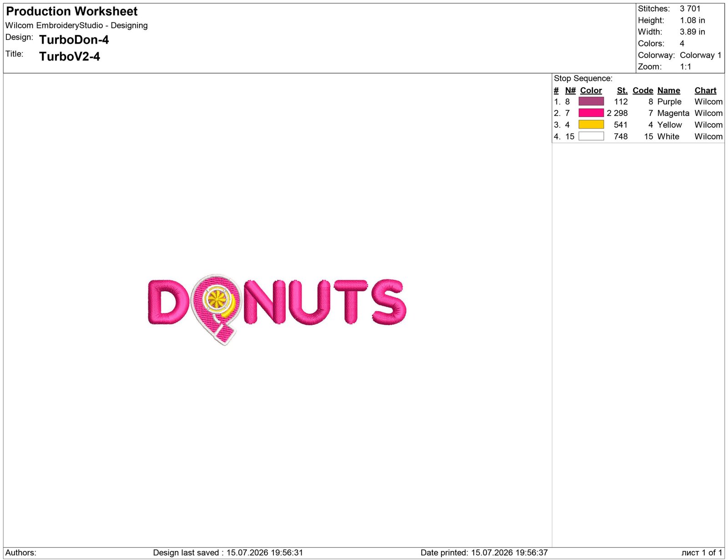Click the Magenta color swatch in stop sequence
The height and width of the screenshot is (560, 728).
591,113
